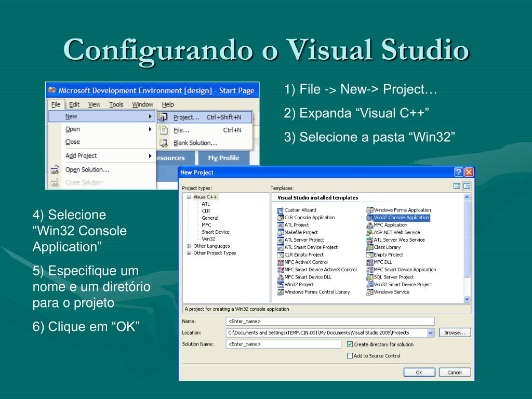Choose CLR Console Application template

pyautogui.click(x=306, y=218)
